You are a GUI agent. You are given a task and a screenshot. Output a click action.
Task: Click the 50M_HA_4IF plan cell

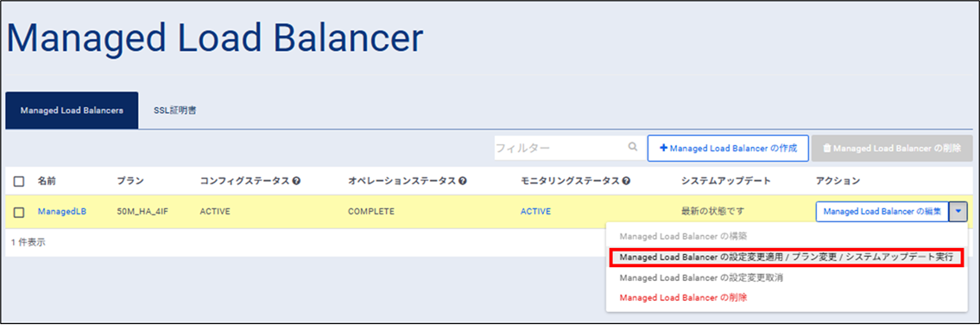pyautogui.click(x=142, y=212)
